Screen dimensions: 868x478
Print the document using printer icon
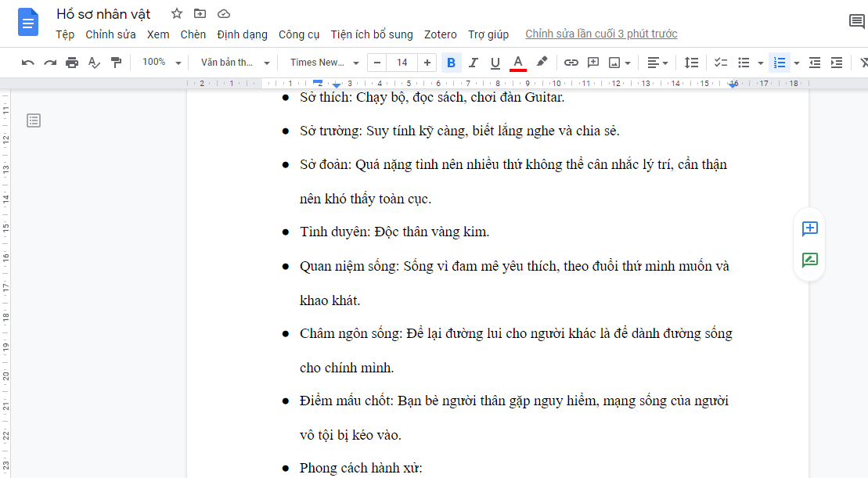(72, 63)
